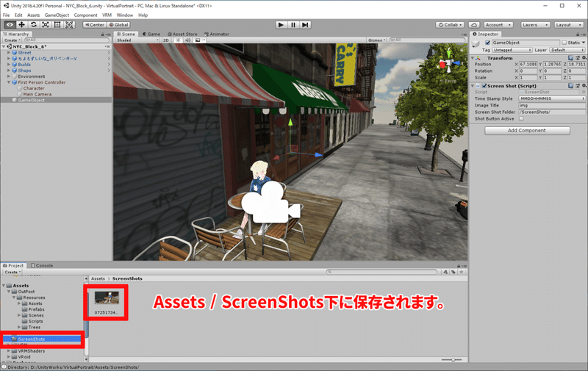Toggle scene effects image icon
This screenshot has width=588, height=371.
198,40
